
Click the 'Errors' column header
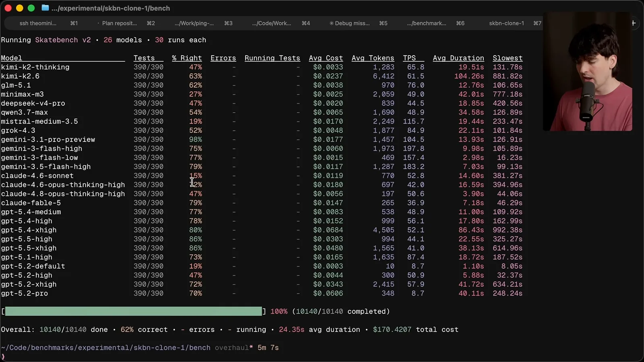pyautogui.click(x=223, y=58)
